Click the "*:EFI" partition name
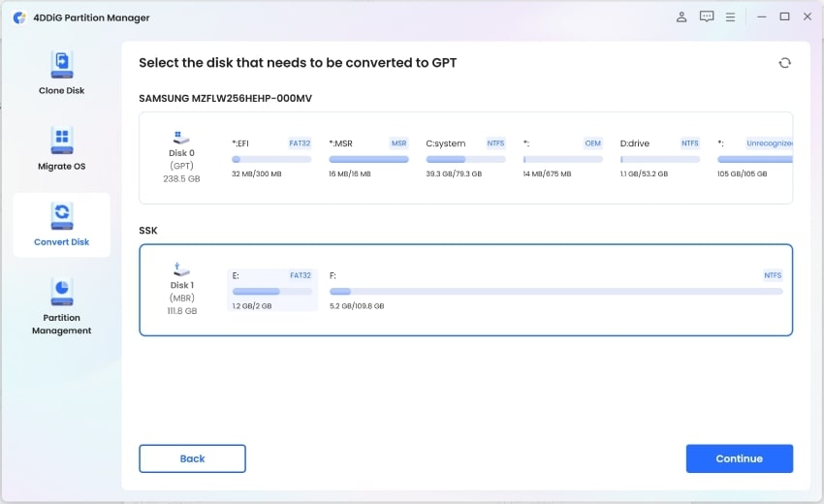Viewport: 824px width, 504px height. pos(240,143)
